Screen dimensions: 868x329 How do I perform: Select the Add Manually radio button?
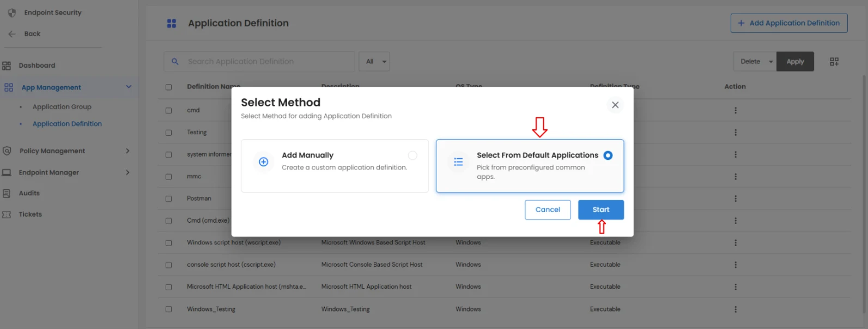tap(412, 155)
